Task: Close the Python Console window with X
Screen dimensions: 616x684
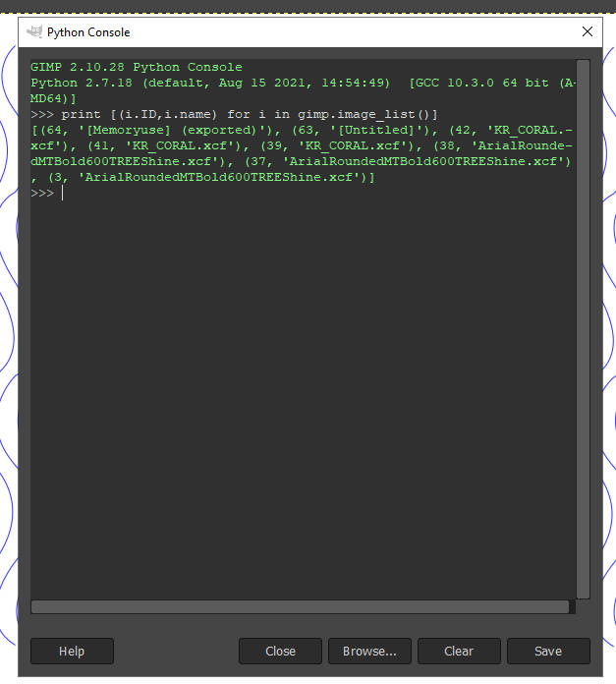Action: [588, 31]
